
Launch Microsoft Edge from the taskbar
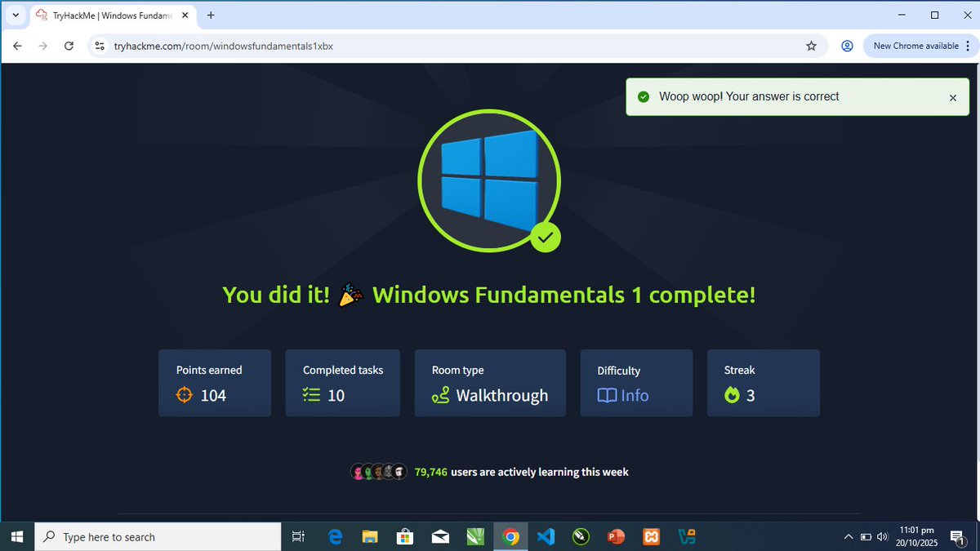pyautogui.click(x=335, y=536)
